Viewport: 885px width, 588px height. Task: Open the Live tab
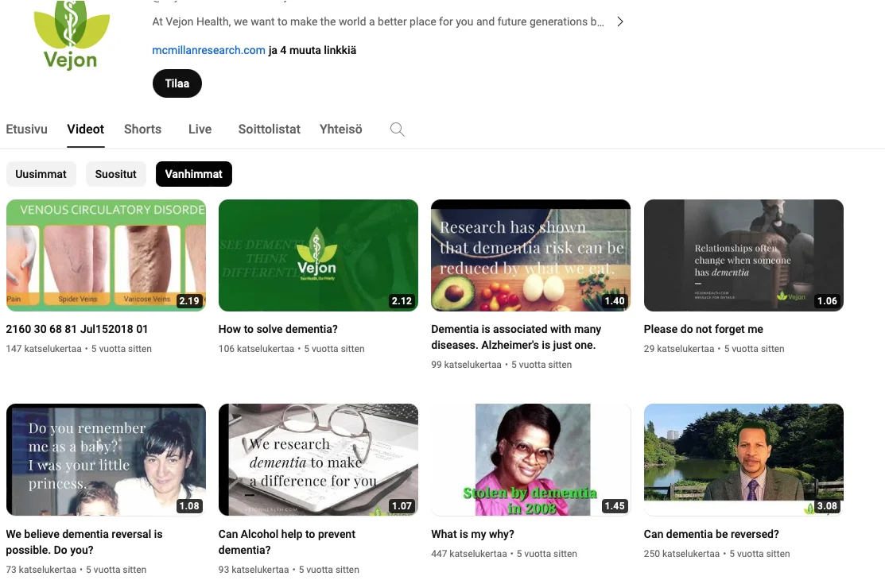[x=200, y=129]
